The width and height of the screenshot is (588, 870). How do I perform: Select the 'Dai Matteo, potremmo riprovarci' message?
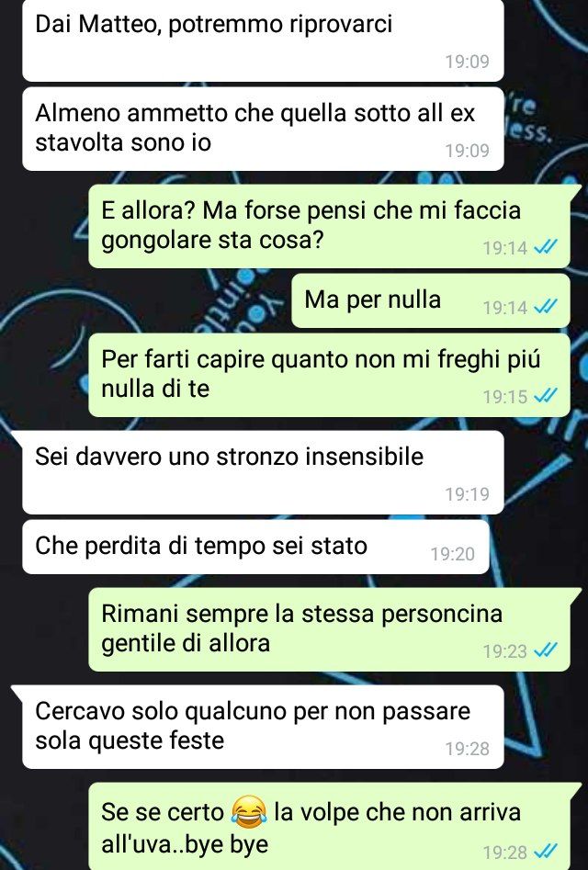click(263, 40)
